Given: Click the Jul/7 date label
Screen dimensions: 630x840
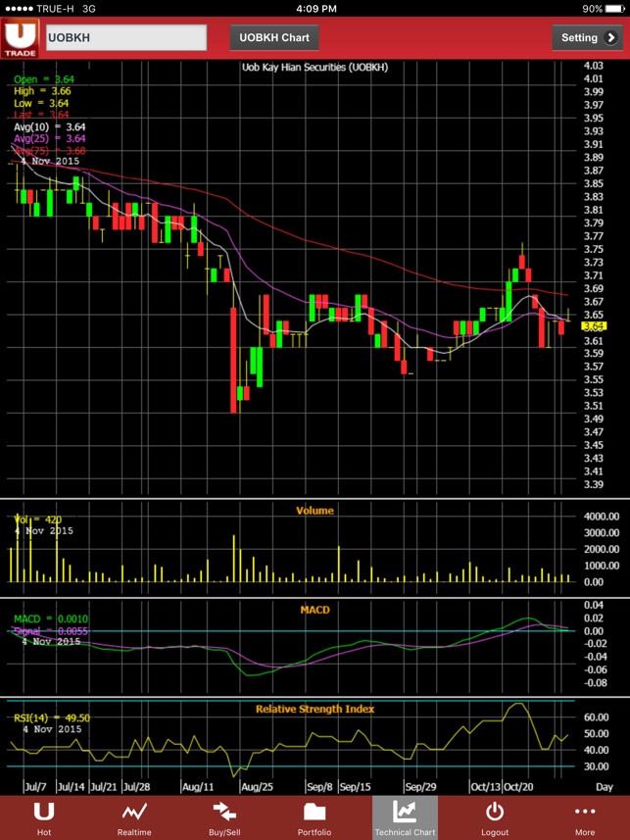Looking at the screenshot, I should [35, 787].
